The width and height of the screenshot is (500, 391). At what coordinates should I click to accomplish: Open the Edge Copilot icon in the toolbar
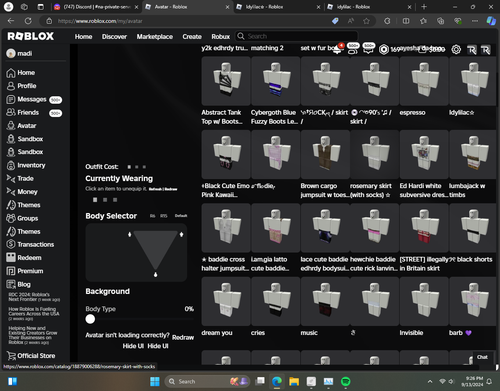point(491,21)
